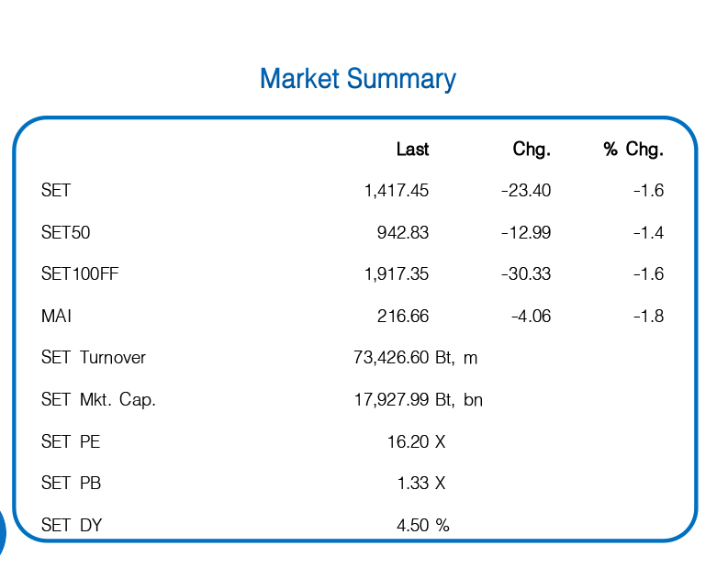Click the SET Mkt. Cap. label
This screenshot has height=568, width=728.
(x=98, y=400)
